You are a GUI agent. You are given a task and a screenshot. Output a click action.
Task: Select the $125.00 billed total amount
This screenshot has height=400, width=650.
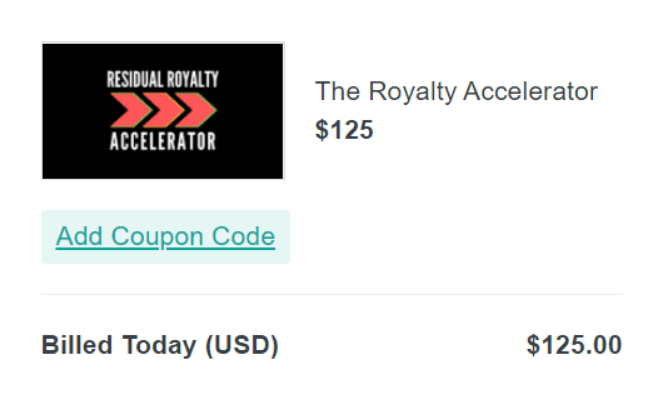(574, 344)
